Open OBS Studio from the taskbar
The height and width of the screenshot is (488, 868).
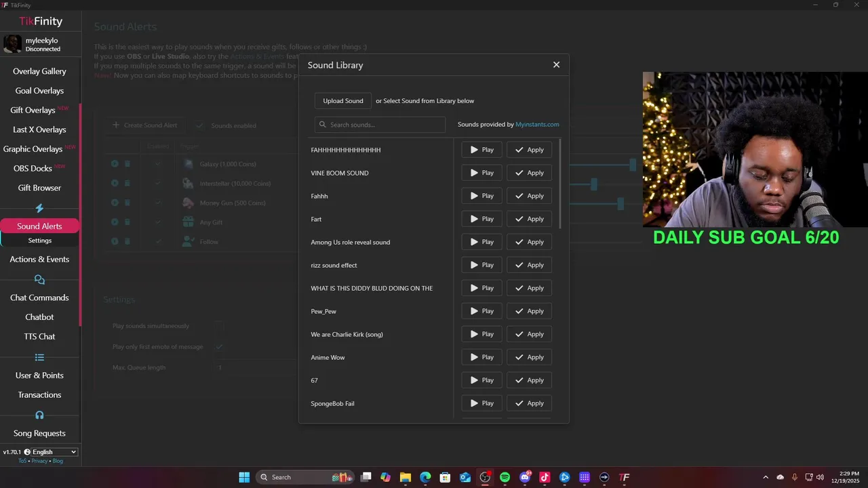tap(485, 477)
